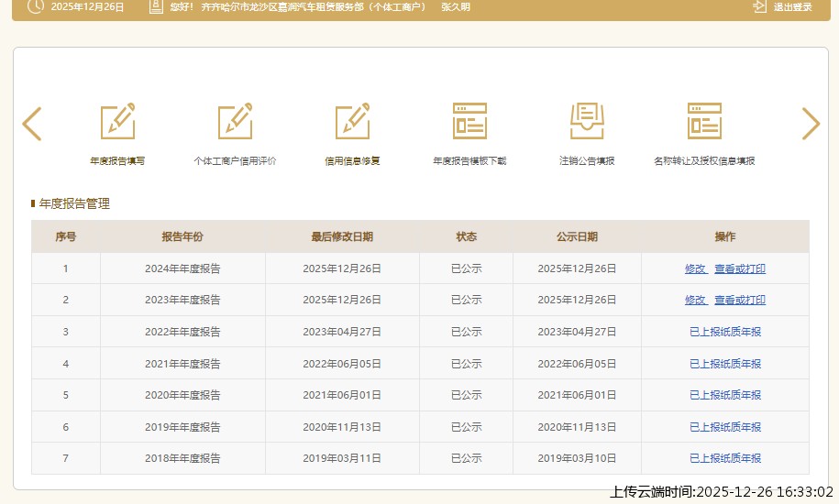The height and width of the screenshot is (504, 839).
Task: Click the business name 齐齐哈尔市龙沙区嘉润汽车租赁服务部
Action: pyautogui.click(x=282, y=7)
